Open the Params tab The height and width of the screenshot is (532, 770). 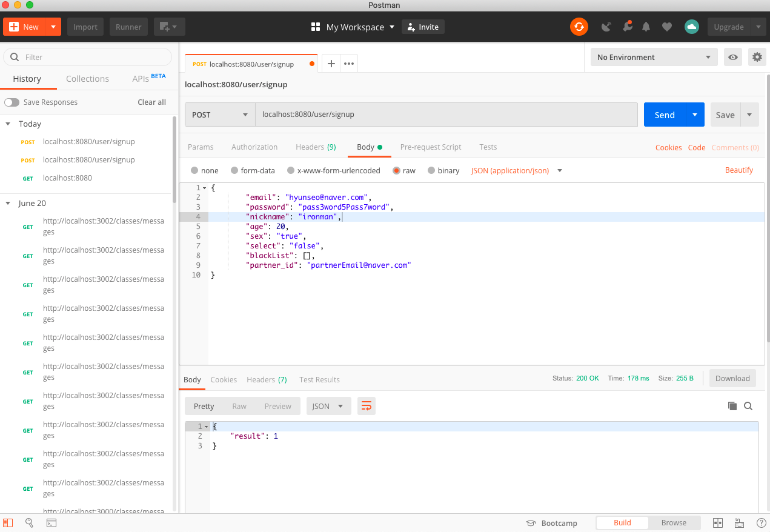[x=201, y=147]
